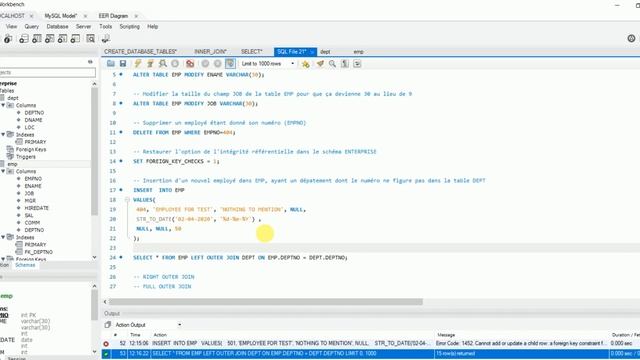
Task: Open the Tools menu
Action: [105, 27]
